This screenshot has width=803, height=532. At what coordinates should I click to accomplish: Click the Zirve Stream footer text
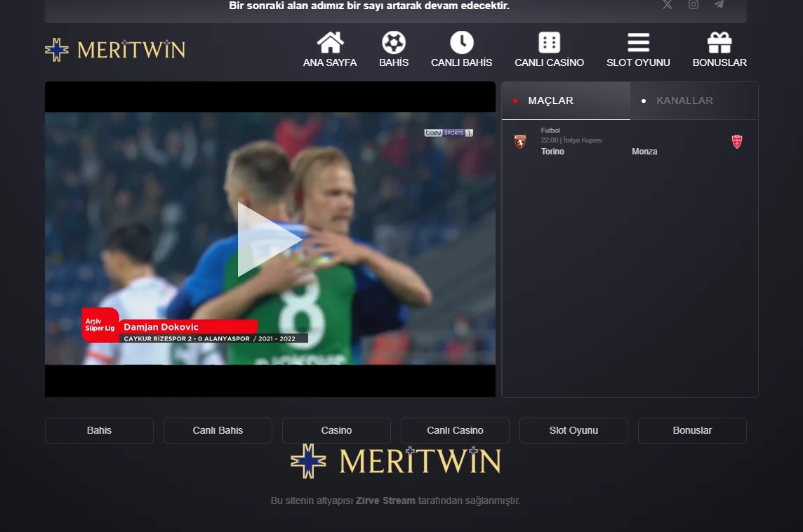[385, 500]
